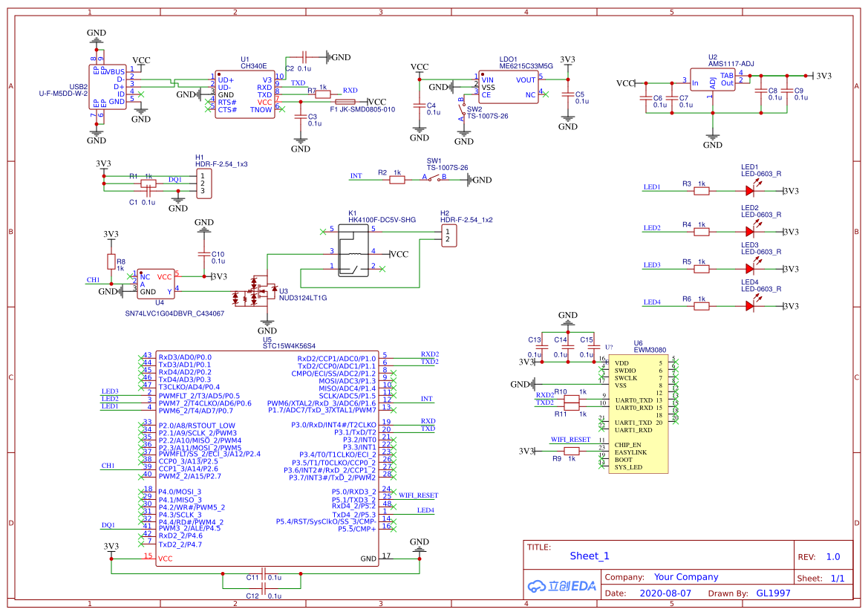Select capacitor C2 above CH340E
This screenshot has height=615, width=868.
[x=304, y=56]
